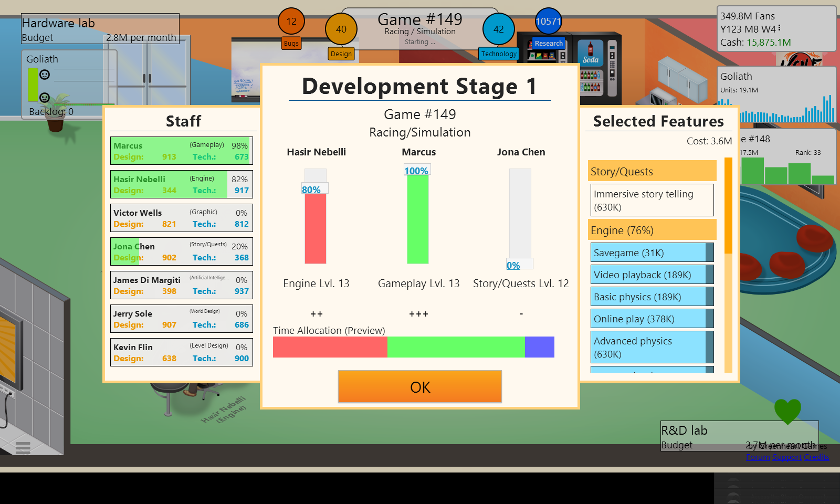The image size is (840, 504).
Task: Click the Selected Features orange scrollbar
Action: click(x=728, y=205)
